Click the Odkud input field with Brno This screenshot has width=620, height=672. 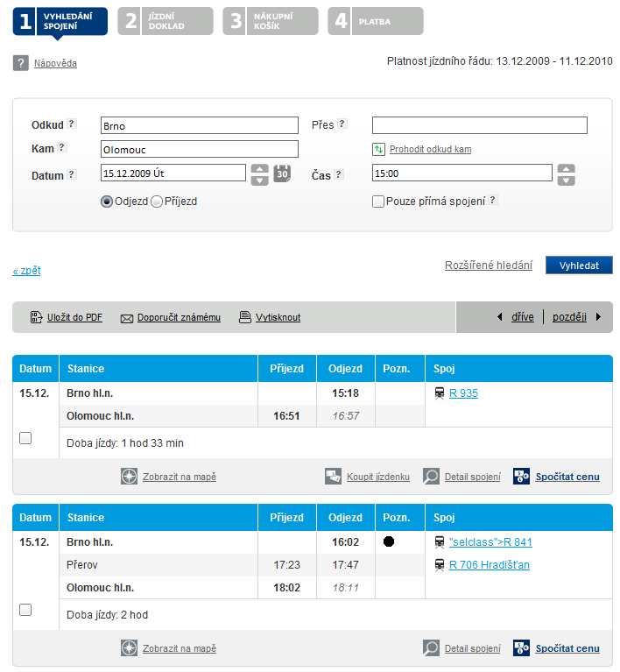(200, 125)
